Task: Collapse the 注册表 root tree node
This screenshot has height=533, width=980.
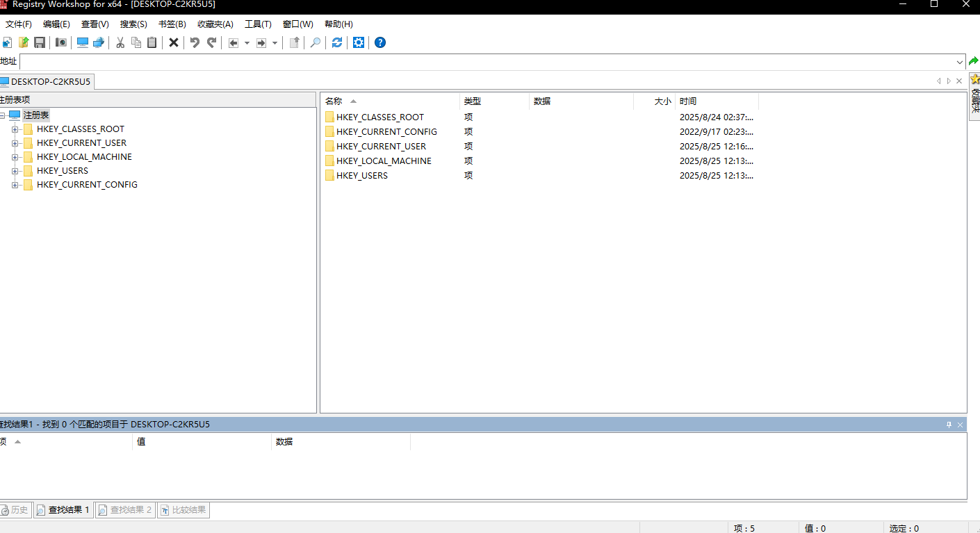Action: pos(3,115)
